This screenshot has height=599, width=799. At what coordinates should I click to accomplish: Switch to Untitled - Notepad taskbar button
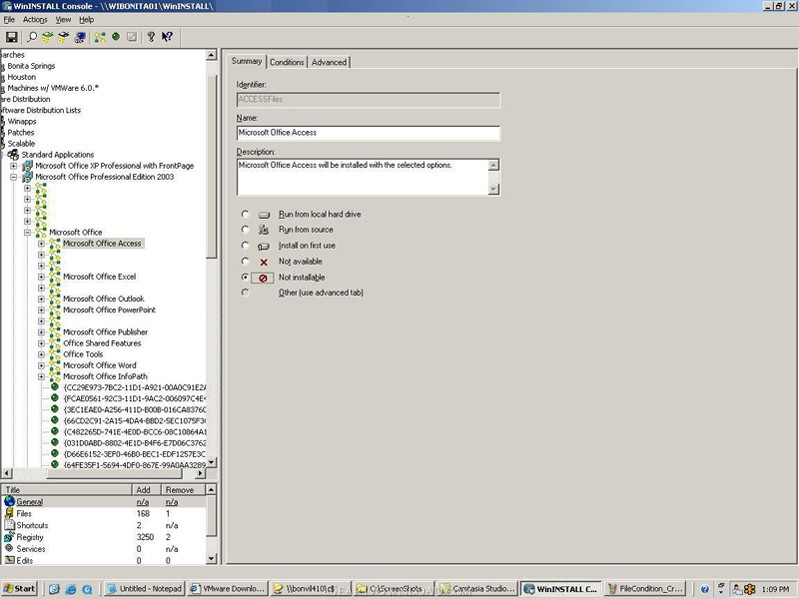[x=144, y=589]
